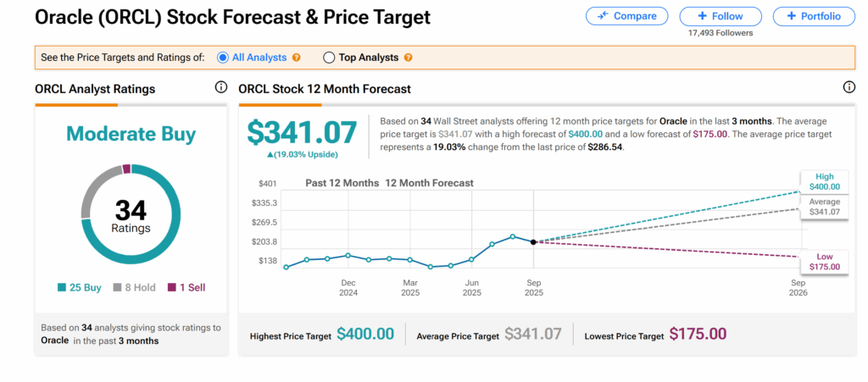Screen dimensions: 868x382
Task: Click the info icon beside ORCL Analyst Ratings
Action: pos(220,88)
